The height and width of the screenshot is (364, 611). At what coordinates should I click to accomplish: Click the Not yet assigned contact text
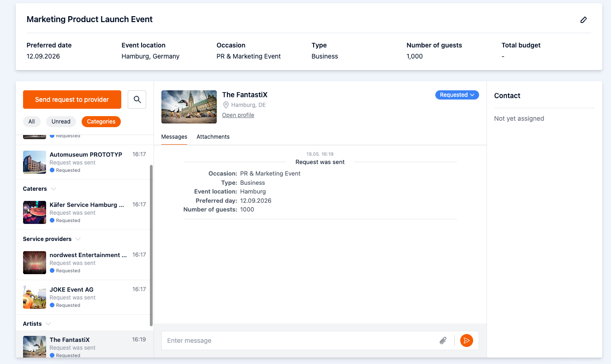coord(519,118)
